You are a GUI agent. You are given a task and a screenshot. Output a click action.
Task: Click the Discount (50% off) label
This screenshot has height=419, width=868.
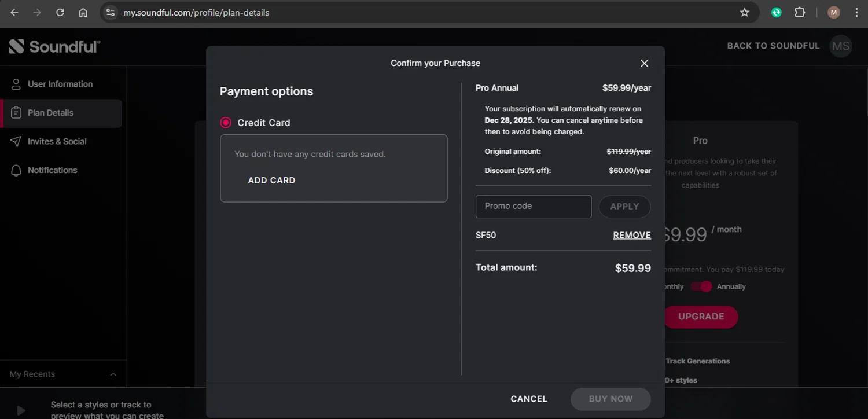pos(518,171)
